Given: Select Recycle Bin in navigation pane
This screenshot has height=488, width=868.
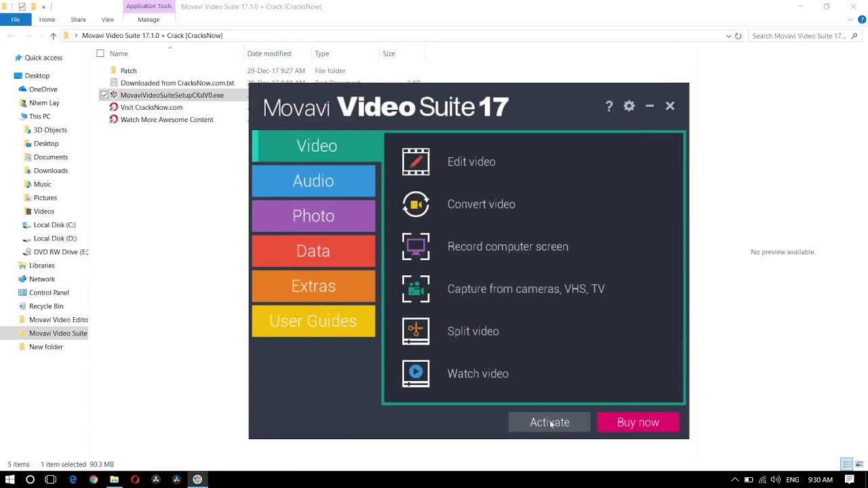Looking at the screenshot, I should click(x=45, y=306).
